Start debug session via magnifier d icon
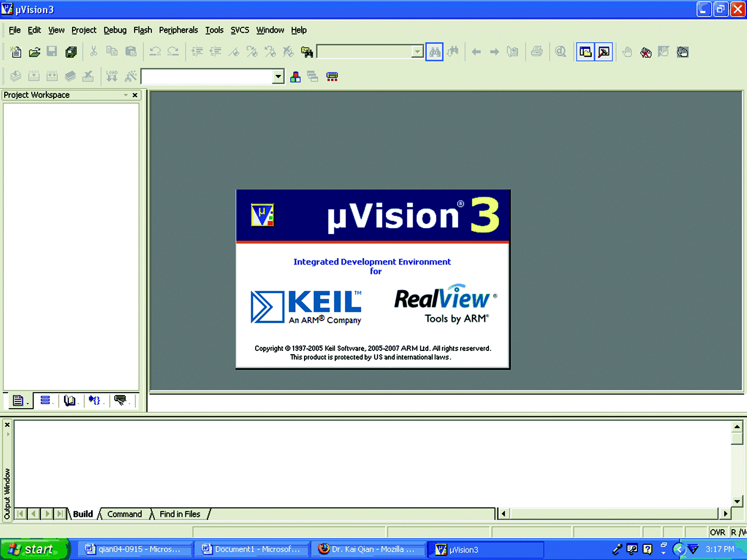747x560 pixels. click(x=561, y=52)
